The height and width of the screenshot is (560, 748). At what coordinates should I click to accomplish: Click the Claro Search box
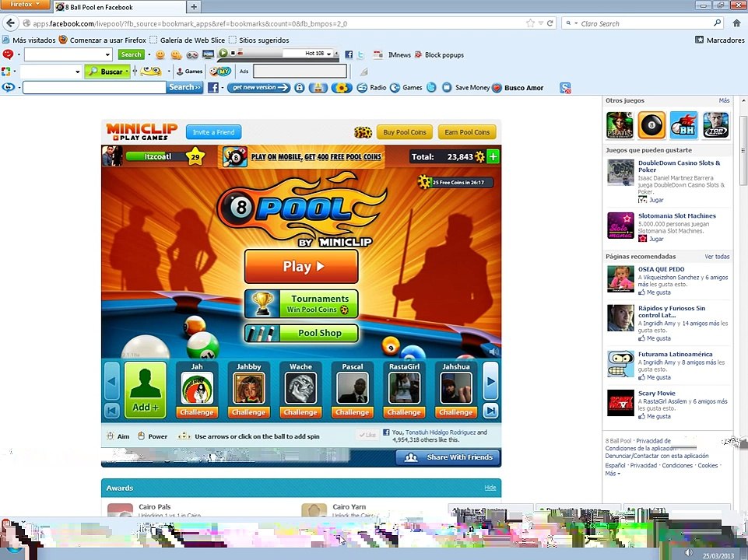[x=641, y=23]
